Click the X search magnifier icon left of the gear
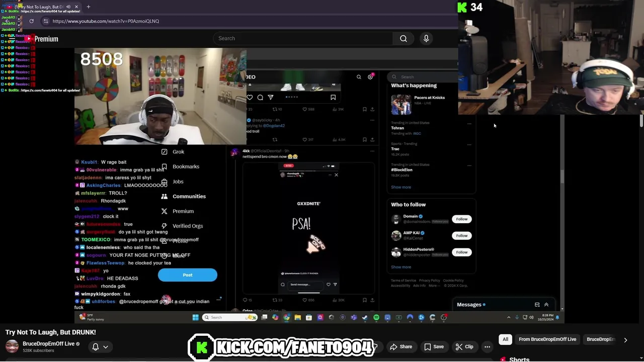 point(359,77)
